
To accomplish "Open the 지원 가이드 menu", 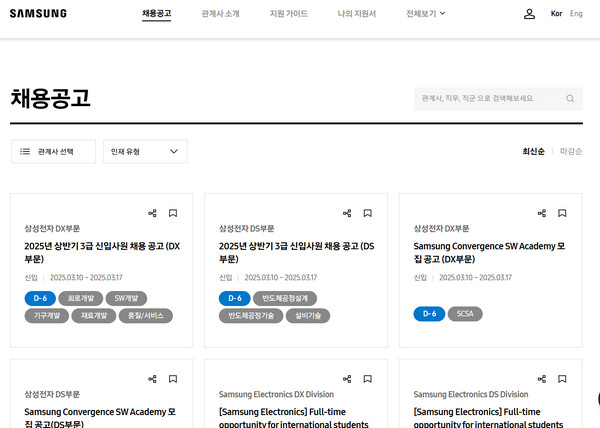I will click(x=289, y=14).
